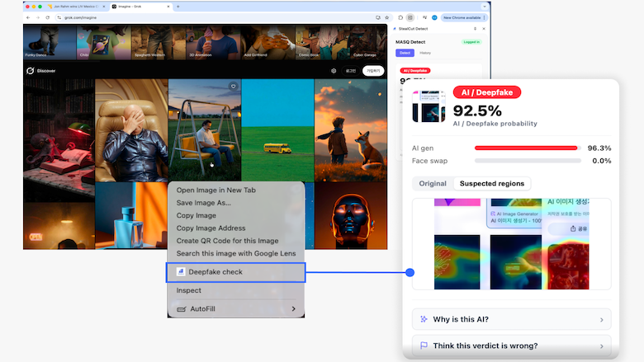Open the Comic Book template thumbnail
Screen dimensions: 644x362
coord(322,42)
